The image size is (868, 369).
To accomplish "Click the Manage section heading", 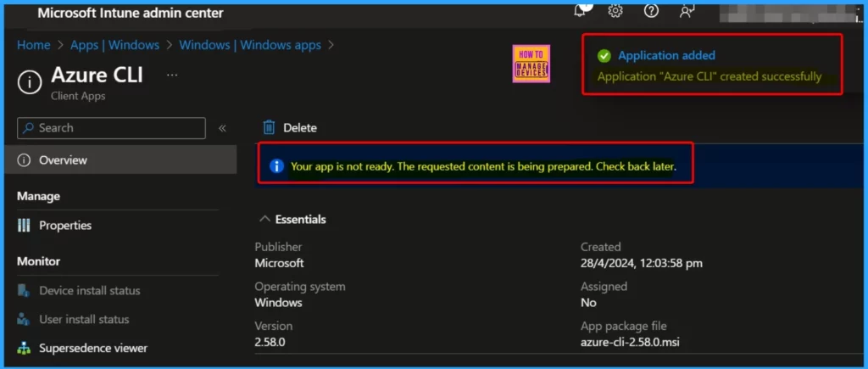I will [x=39, y=196].
